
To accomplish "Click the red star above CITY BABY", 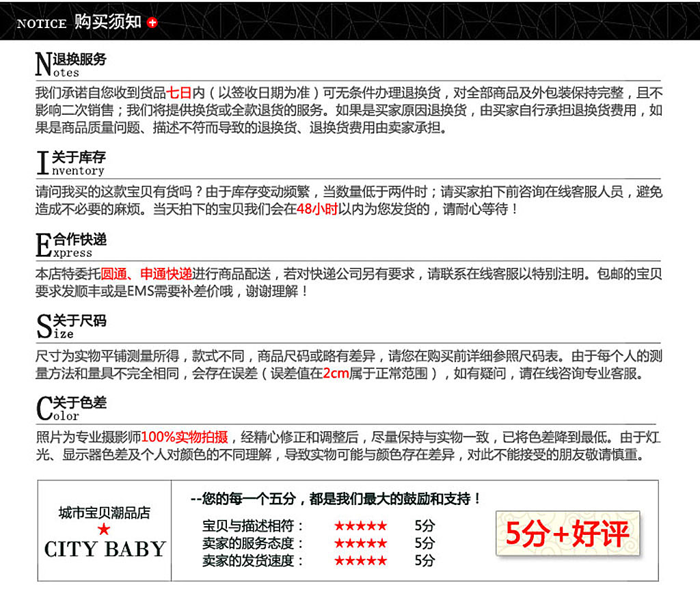I will tap(104, 530).
